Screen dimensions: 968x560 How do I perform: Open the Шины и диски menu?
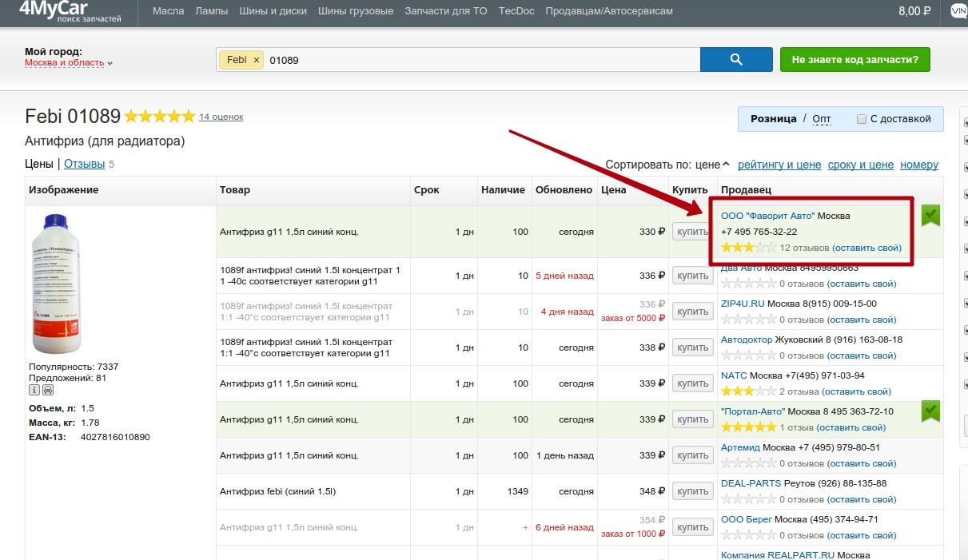pos(273,11)
